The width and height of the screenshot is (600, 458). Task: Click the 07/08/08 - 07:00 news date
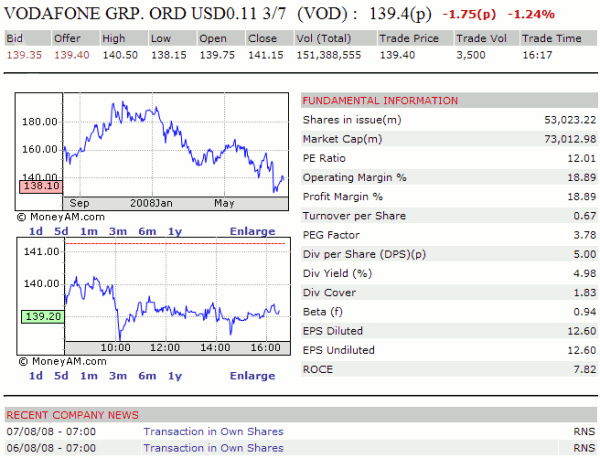51,432
